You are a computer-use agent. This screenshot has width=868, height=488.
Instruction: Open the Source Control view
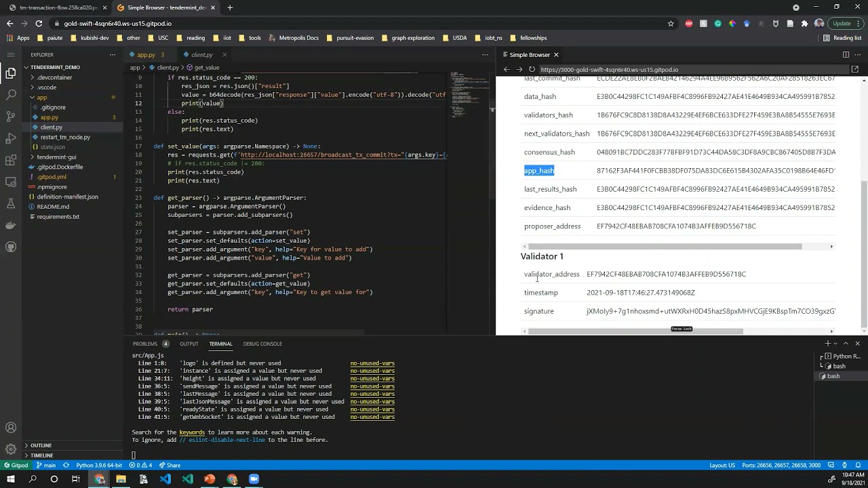click(11, 117)
